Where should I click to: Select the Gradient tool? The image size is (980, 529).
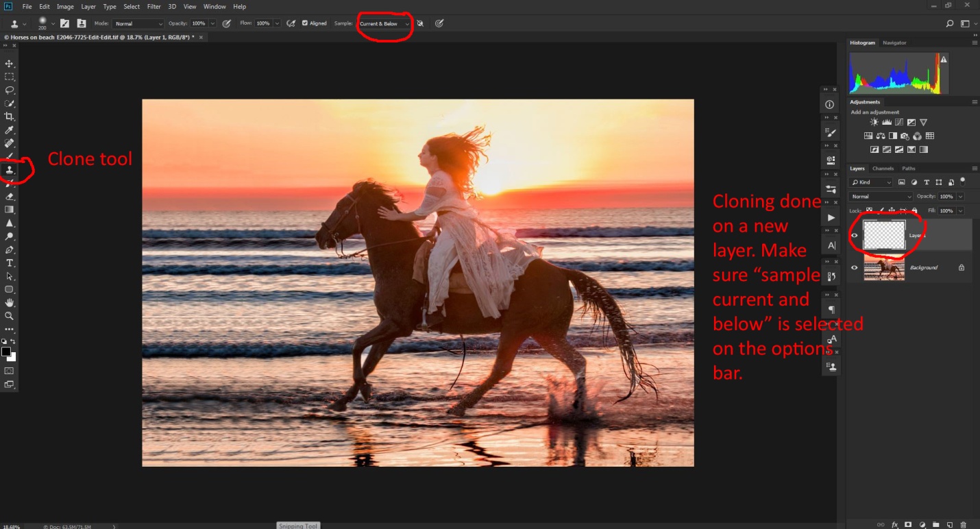tap(10, 210)
